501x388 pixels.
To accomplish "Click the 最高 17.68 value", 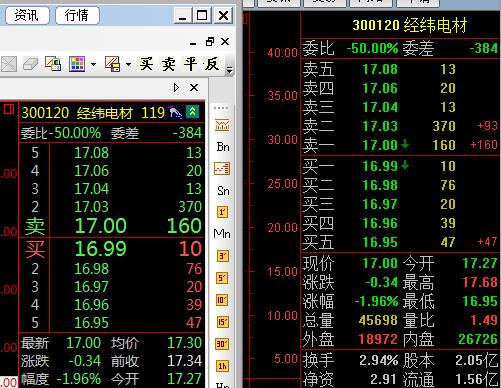I will coord(480,283).
